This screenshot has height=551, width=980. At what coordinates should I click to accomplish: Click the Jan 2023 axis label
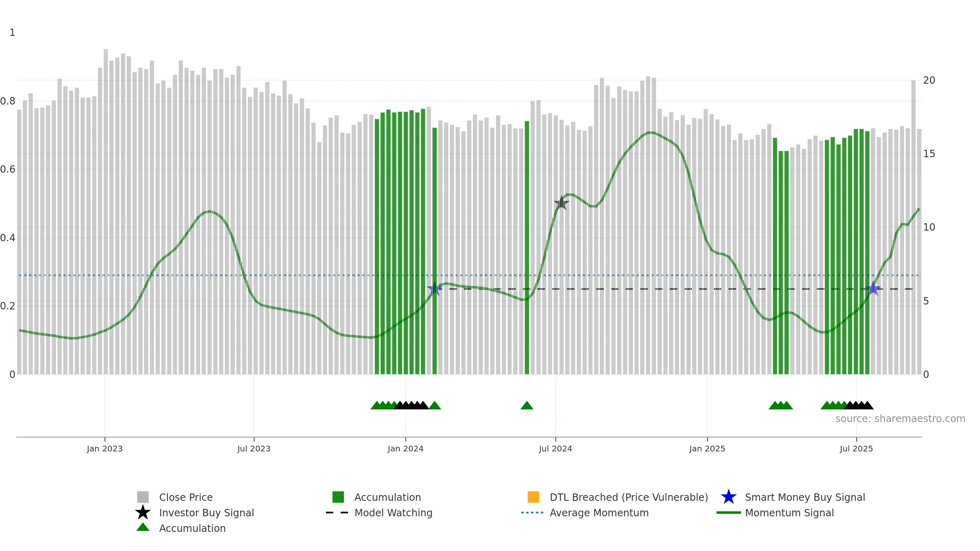[x=105, y=449]
